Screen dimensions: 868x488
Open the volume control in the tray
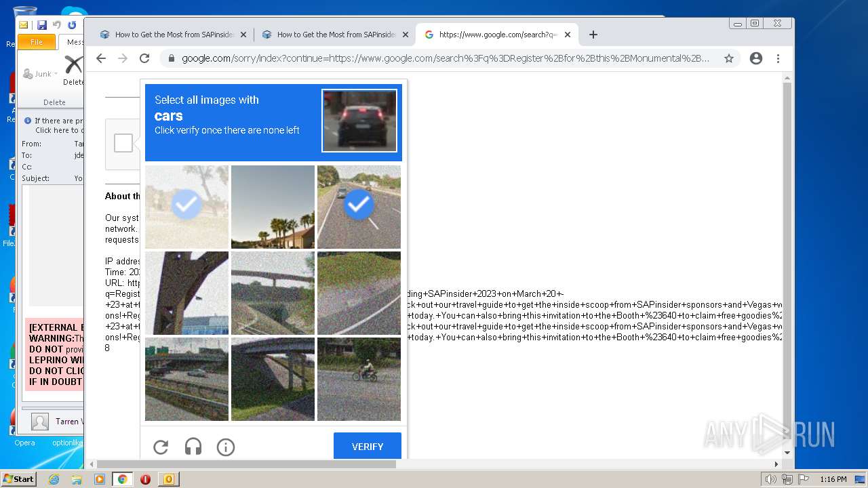pos(770,479)
